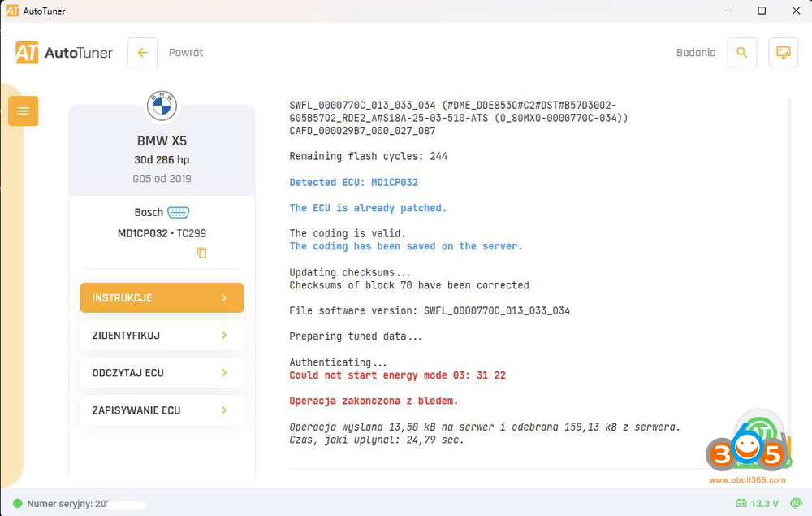Click 'Checksums of block 70' log line

click(409, 285)
